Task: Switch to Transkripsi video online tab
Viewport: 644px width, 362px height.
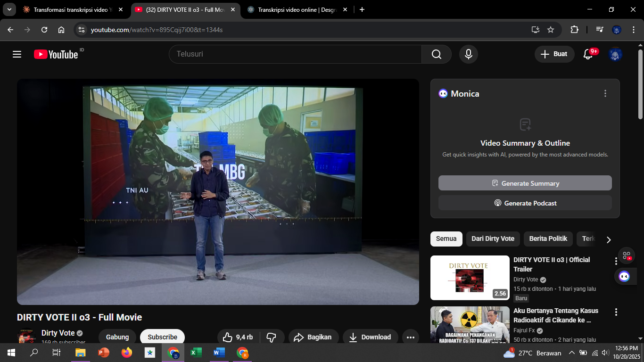Action: (x=297, y=9)
